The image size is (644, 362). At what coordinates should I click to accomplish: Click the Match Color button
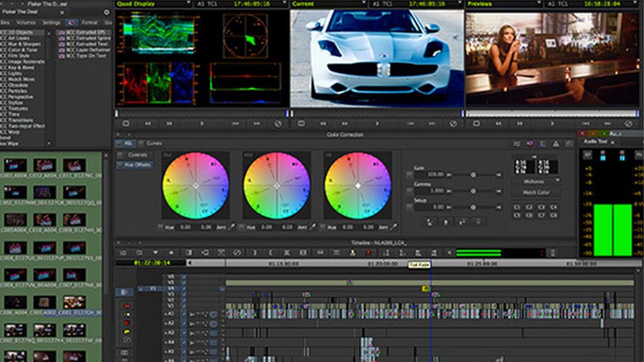coord(536,193)
